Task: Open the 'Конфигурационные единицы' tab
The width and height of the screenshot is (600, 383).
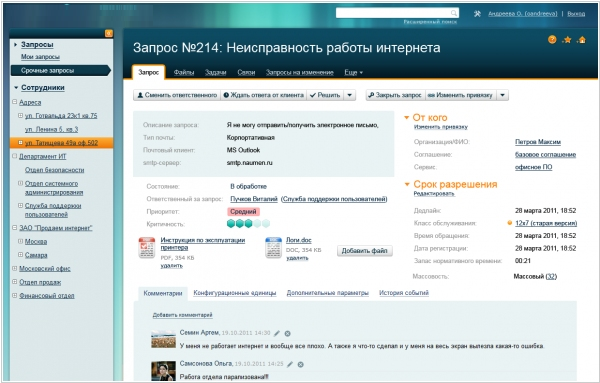Action: 235,293
